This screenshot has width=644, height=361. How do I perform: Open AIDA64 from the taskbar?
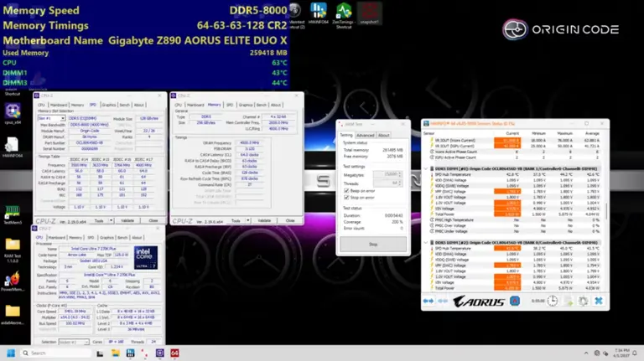pos(174,353)
